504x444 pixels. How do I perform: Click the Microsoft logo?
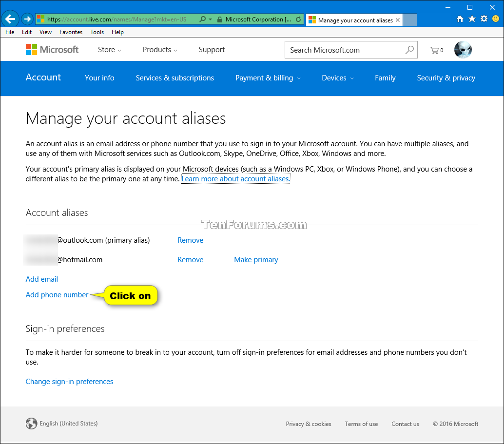click(x=52, y=50)
